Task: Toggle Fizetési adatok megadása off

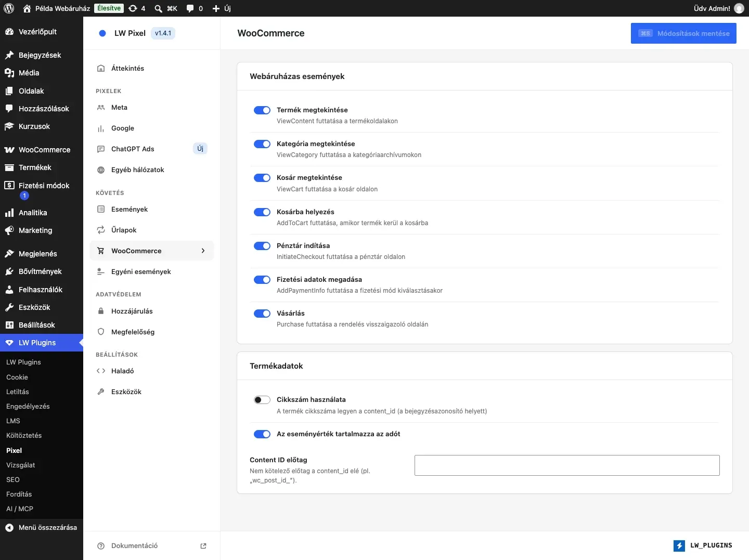Action: 262,280
